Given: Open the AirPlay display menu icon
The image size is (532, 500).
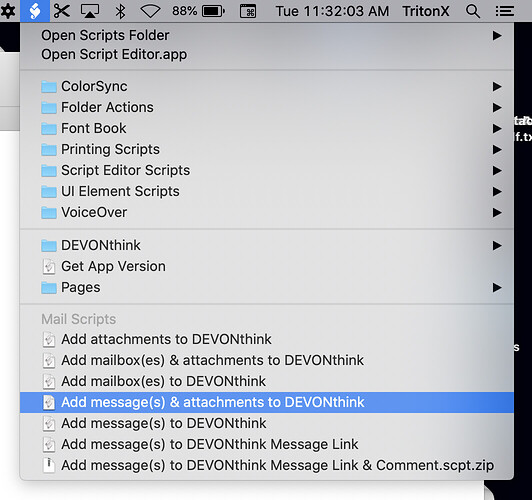Looking at the screenshot, I should (x=90, y=11).
